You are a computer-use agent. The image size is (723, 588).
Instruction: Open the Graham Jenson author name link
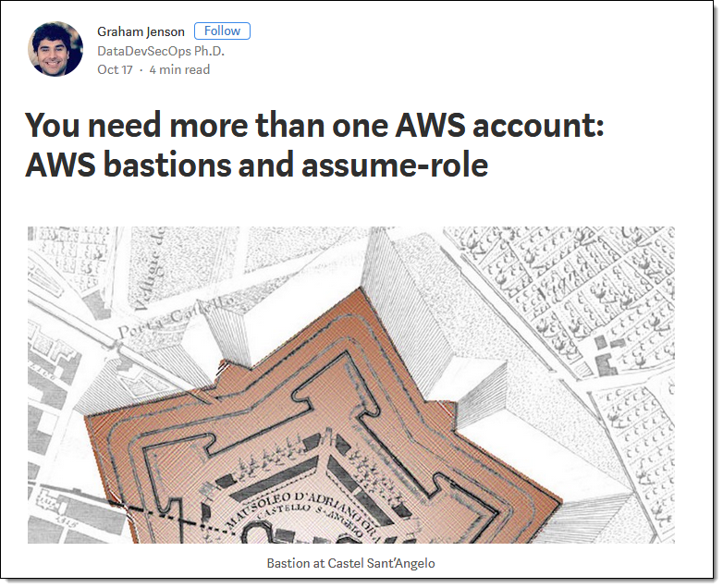tap(141, 31)
